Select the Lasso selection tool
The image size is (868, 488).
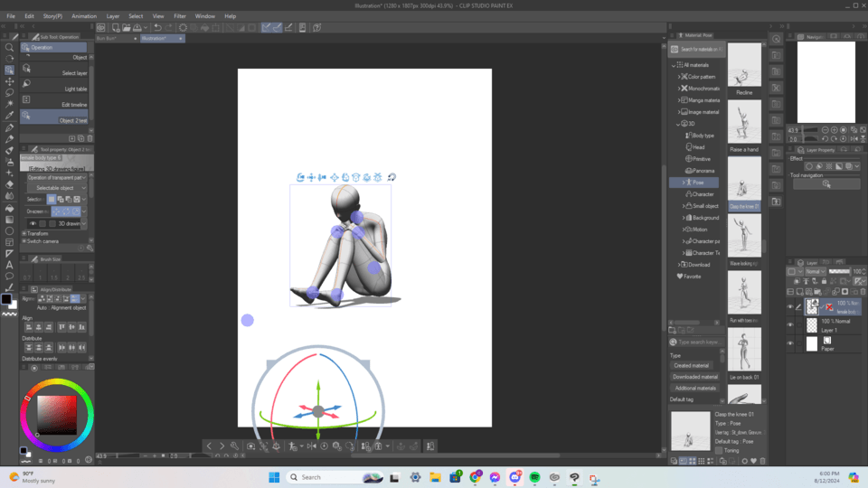[9, 93]
